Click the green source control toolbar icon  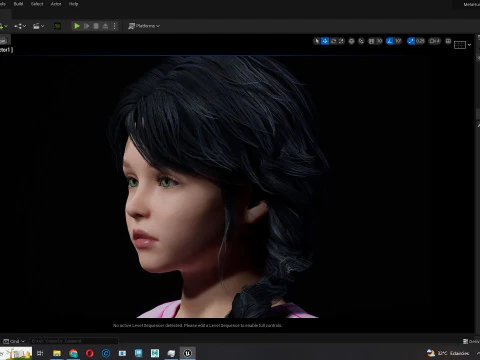pyautogui.click(x=57, y=26)
